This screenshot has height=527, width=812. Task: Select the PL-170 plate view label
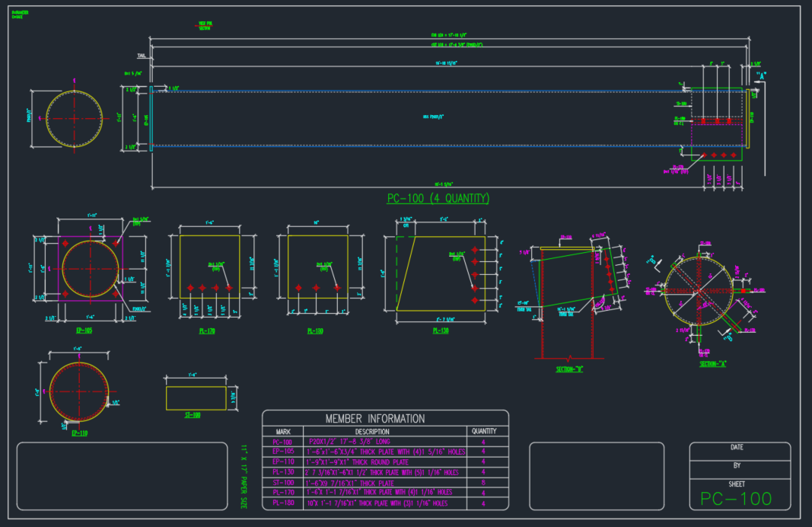208,331
